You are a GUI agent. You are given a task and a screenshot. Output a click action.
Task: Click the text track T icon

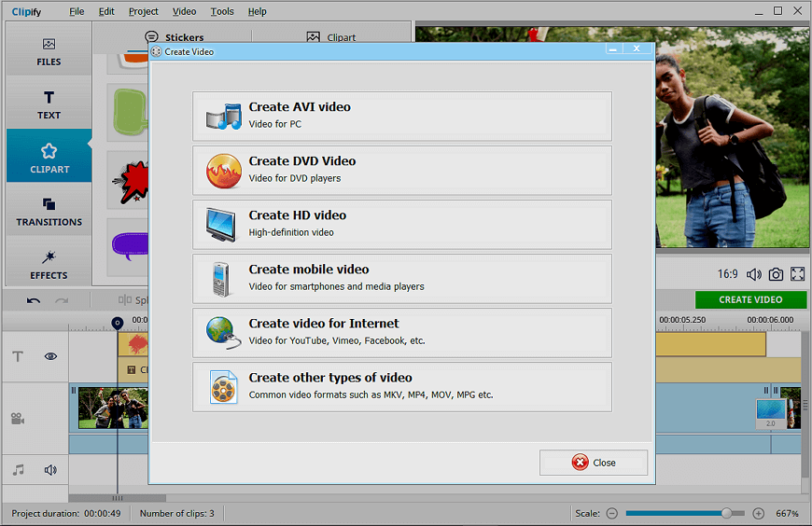point(18,356)
